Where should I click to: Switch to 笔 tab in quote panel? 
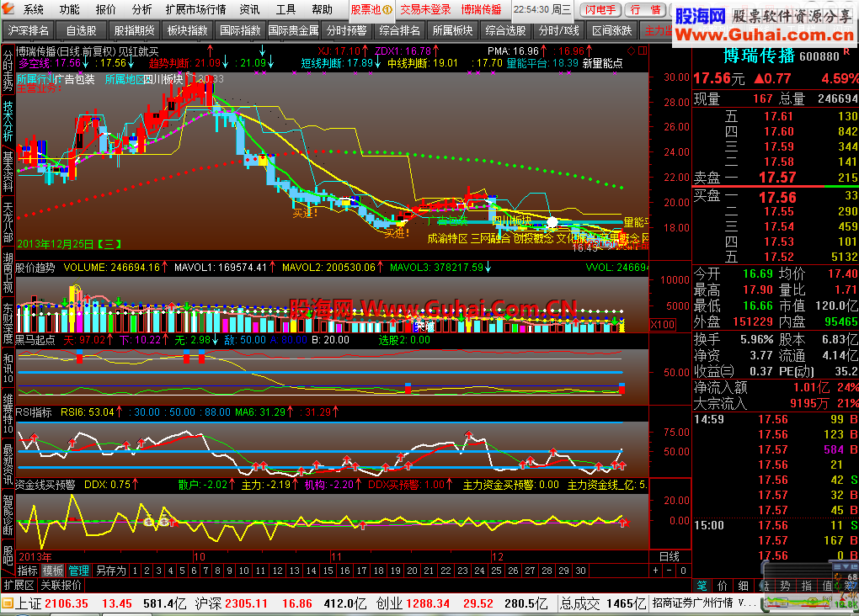pyautogui.click(x=702, y=586)
